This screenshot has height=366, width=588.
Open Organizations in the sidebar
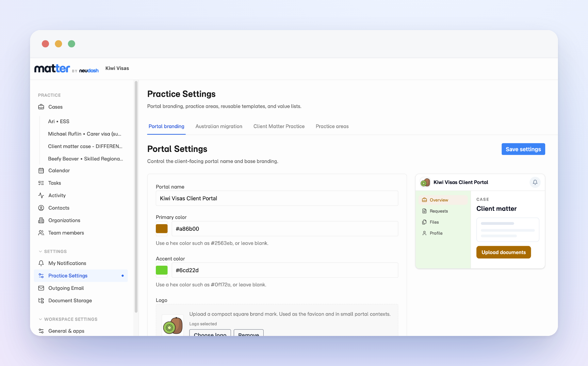[64, 220]
